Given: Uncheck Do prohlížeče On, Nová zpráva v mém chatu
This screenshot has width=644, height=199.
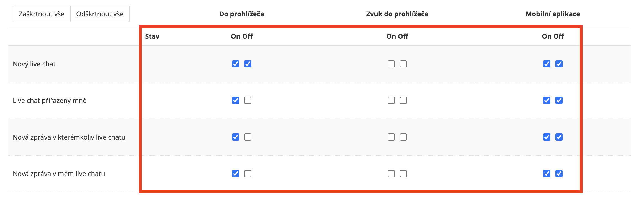Looking at the screenshot, I should [x=236, y=174].
